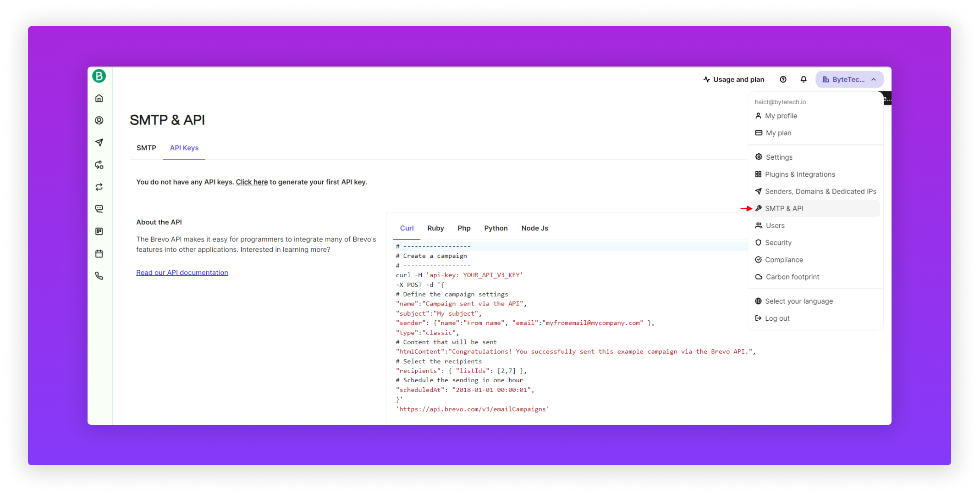Open Campaigns paper-plane sidebar icon
Image resolution: width=980 pixels, height=496 pixels.
pos(99,143)
